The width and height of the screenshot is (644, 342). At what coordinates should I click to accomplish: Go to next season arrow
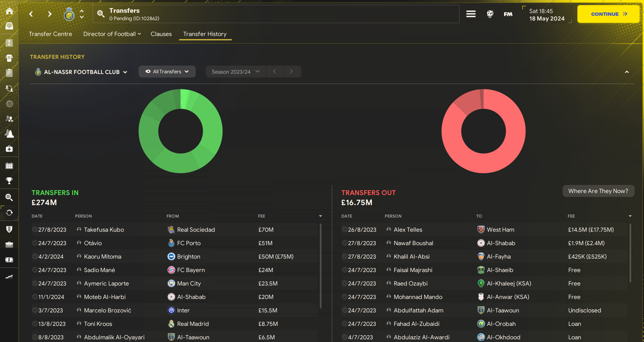(292, 72)
